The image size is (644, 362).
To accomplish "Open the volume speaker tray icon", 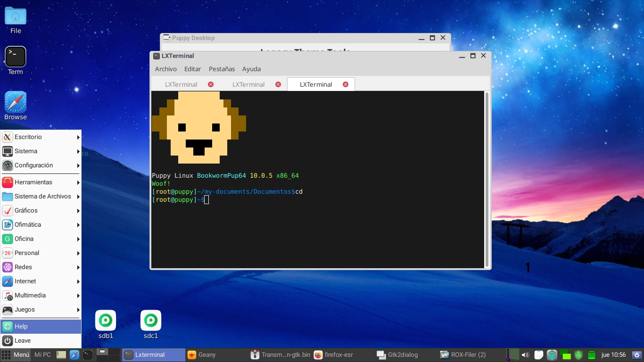I will [525, 355].
